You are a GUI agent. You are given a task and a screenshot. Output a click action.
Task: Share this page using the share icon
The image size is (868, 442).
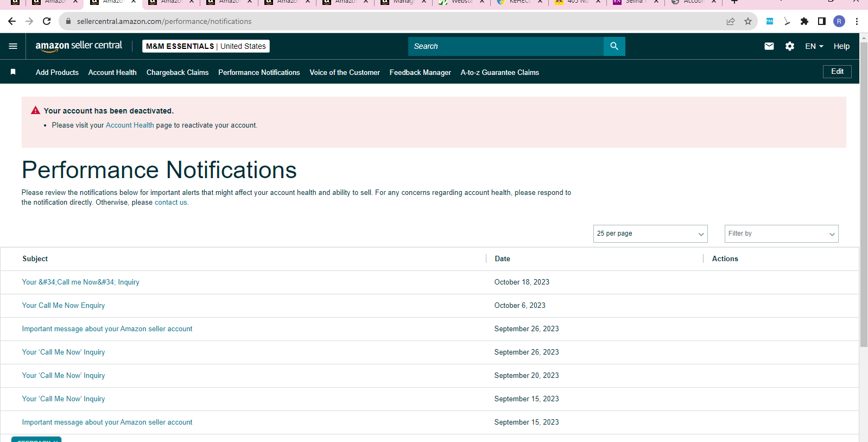pyautogui.click(x=731, y=21)
